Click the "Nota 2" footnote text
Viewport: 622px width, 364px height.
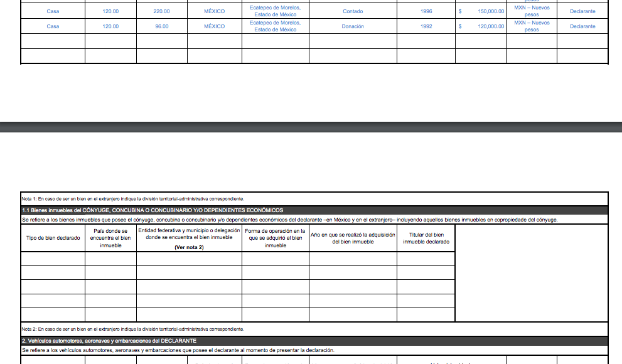pos(132,329)
